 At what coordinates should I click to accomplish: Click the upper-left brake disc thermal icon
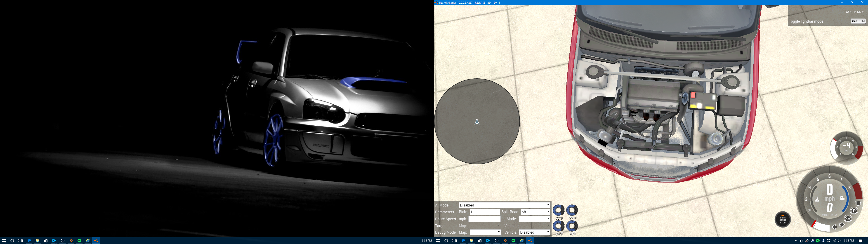pos(559,210)
